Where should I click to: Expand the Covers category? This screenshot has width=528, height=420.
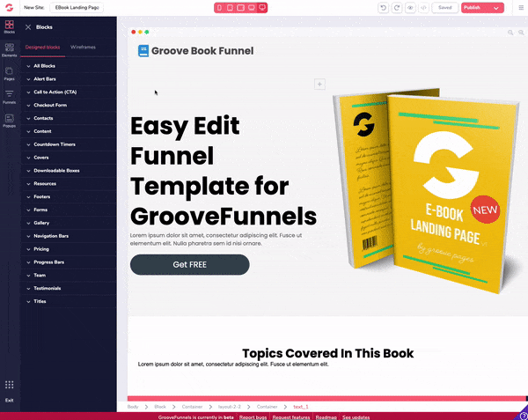[69, 158]
